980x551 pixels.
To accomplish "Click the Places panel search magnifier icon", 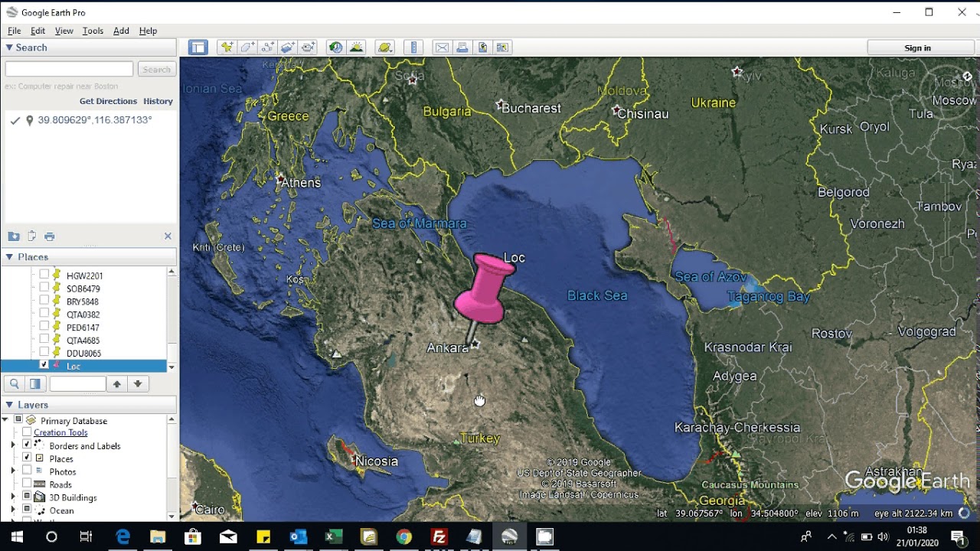I will [14, 384].
